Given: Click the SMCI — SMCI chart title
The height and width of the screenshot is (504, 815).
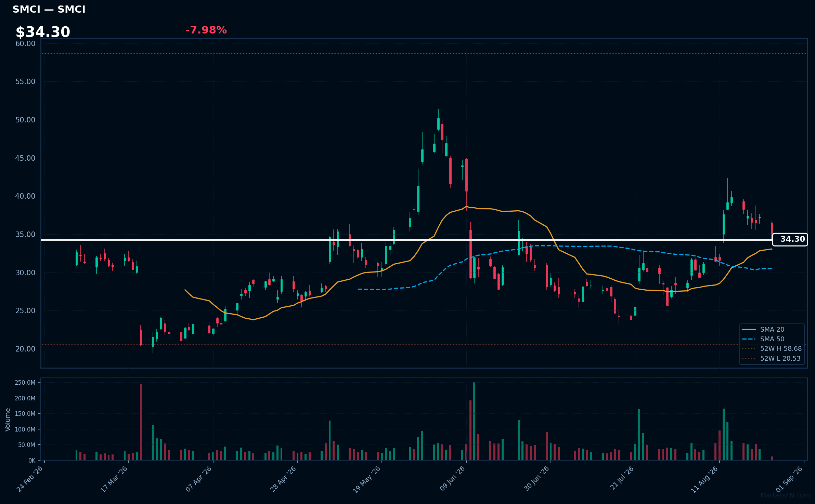Looking at the screenshot, I should point(49,10).
